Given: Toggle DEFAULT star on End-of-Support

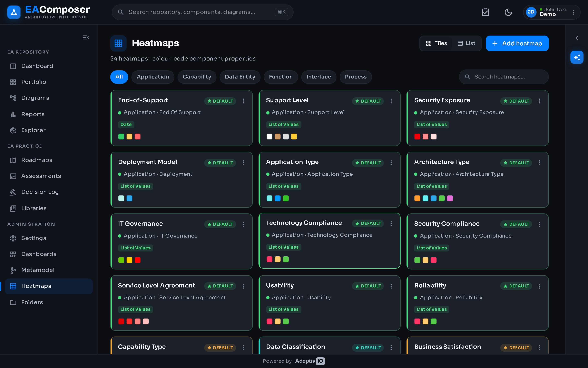Looking at the screenshot, I should 220,101.
